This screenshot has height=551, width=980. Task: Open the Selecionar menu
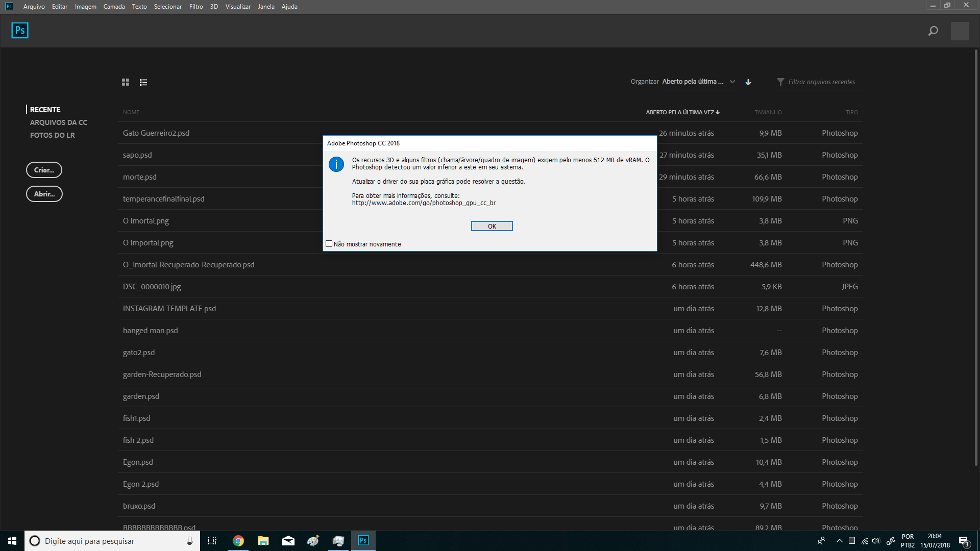click(168, 7)
